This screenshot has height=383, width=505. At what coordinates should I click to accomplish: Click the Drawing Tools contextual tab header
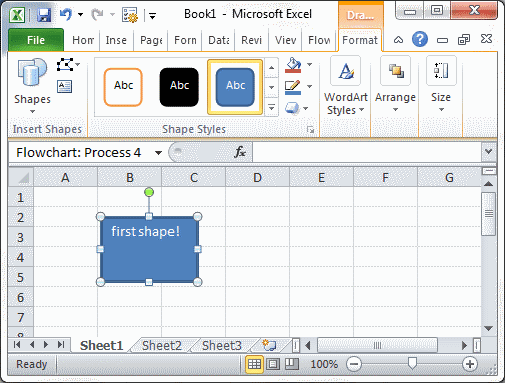click(x=360, y=15)
